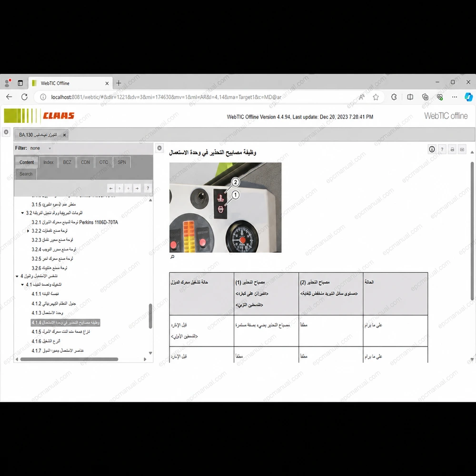
Task: Switch to the Index tab
Action: pyautogui.click(x=48, y=162)
